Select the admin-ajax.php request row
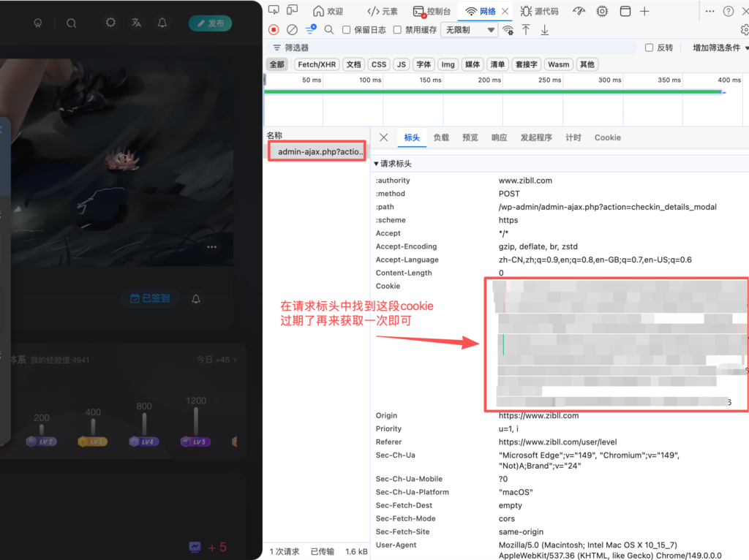749x560 pixels. click(317, 151)
